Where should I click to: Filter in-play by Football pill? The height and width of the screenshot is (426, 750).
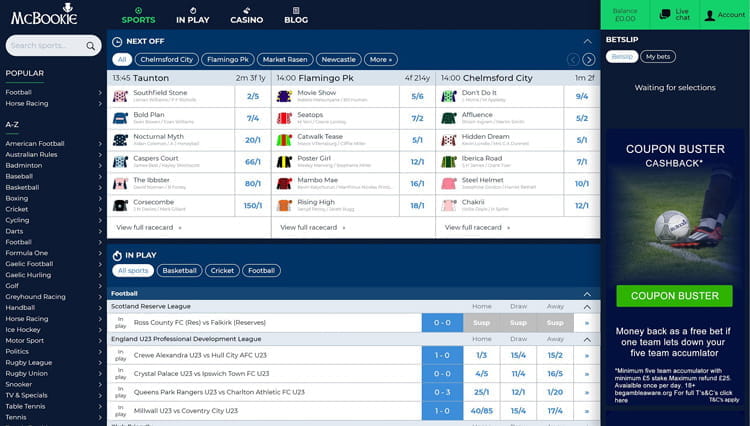(x=261, y=271)
